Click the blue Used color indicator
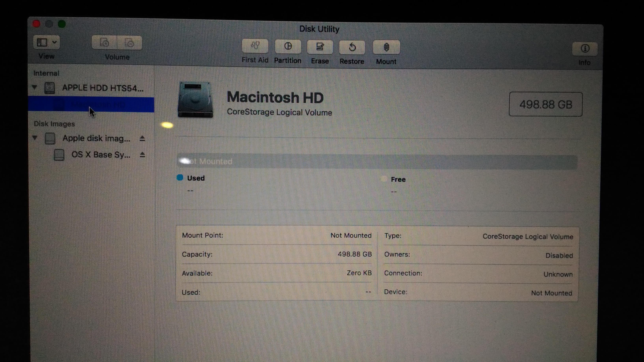The width and height of the screenshot is (644, 362). pos(180,178)
